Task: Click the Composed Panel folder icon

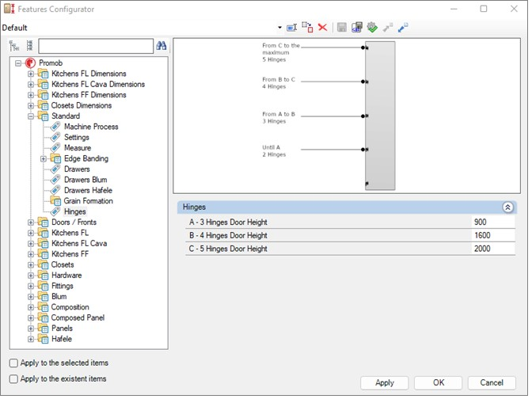Action: coord(43,317)
